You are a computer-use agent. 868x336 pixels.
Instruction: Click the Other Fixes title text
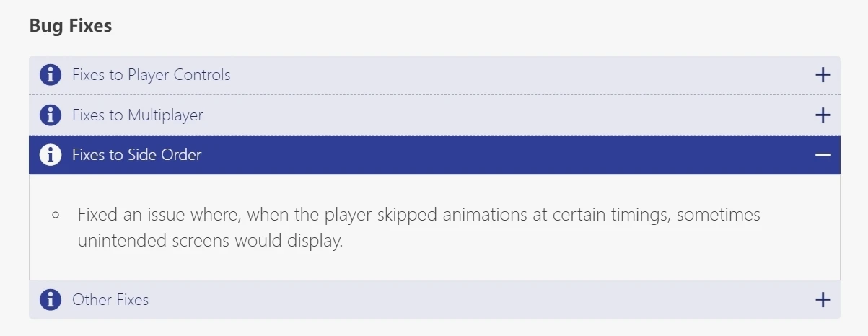point(110,300)
